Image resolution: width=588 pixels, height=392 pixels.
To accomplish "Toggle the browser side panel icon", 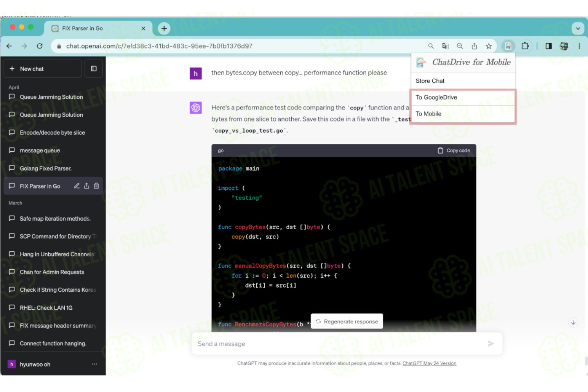I will [x=549, y=46].
